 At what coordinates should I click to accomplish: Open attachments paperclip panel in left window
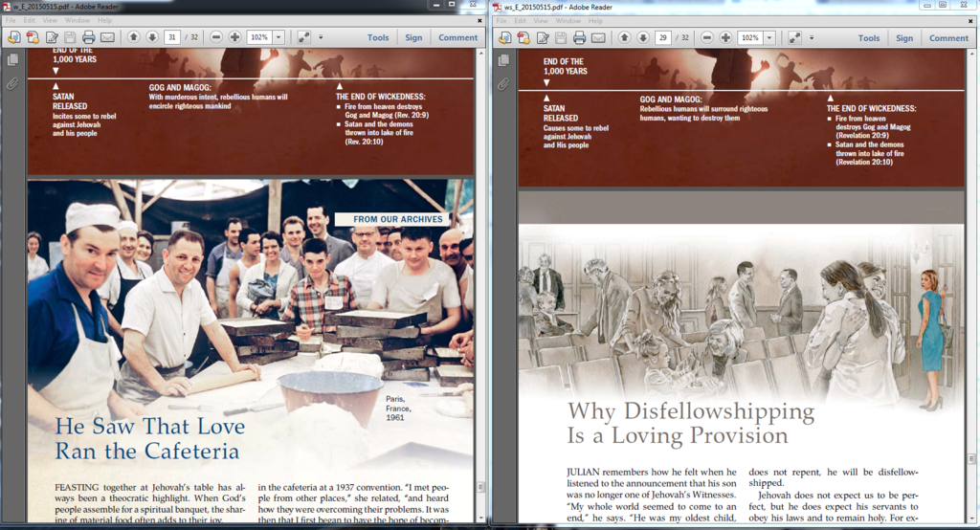pyautogui.click(x=12, y=83)
